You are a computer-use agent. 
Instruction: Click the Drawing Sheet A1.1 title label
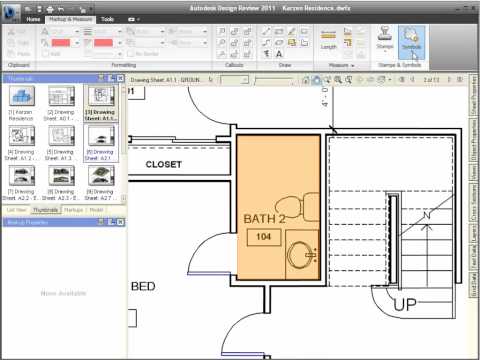[165, 80]
